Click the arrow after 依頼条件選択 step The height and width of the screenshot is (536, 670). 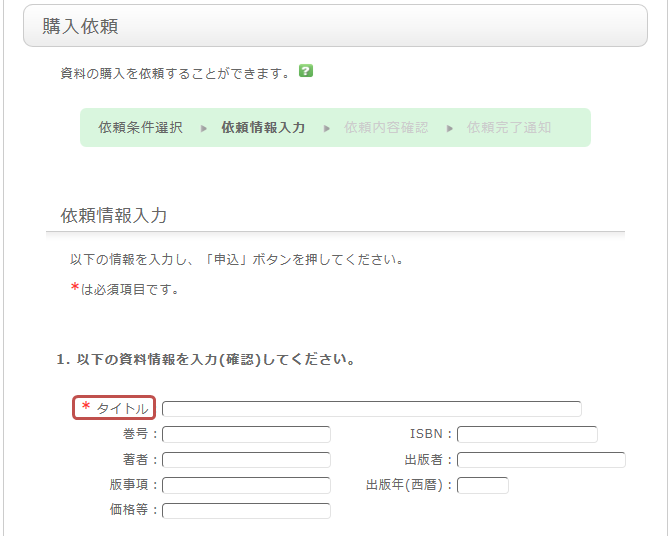(x=203, y=128)
